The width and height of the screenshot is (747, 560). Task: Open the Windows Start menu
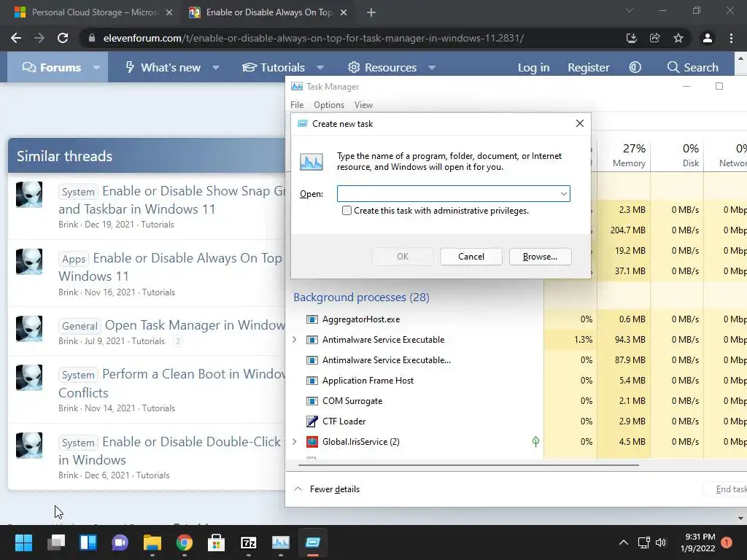(x=23, y=542)
